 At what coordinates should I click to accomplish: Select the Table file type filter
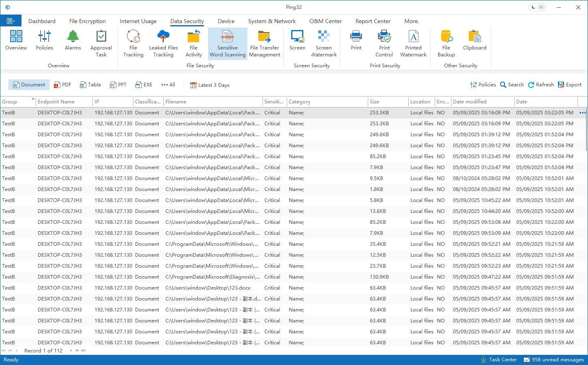point(90,85)
